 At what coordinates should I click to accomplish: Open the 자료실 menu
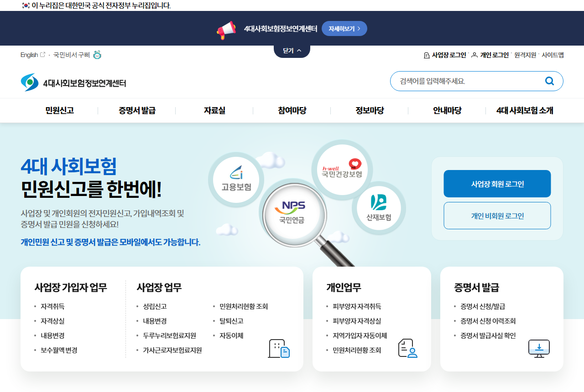click(x=214, y=110)
